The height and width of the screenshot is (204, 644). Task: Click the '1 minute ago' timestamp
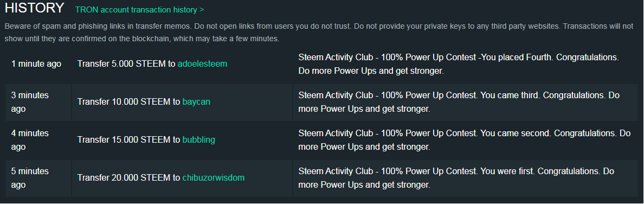[x=36, y=64]
